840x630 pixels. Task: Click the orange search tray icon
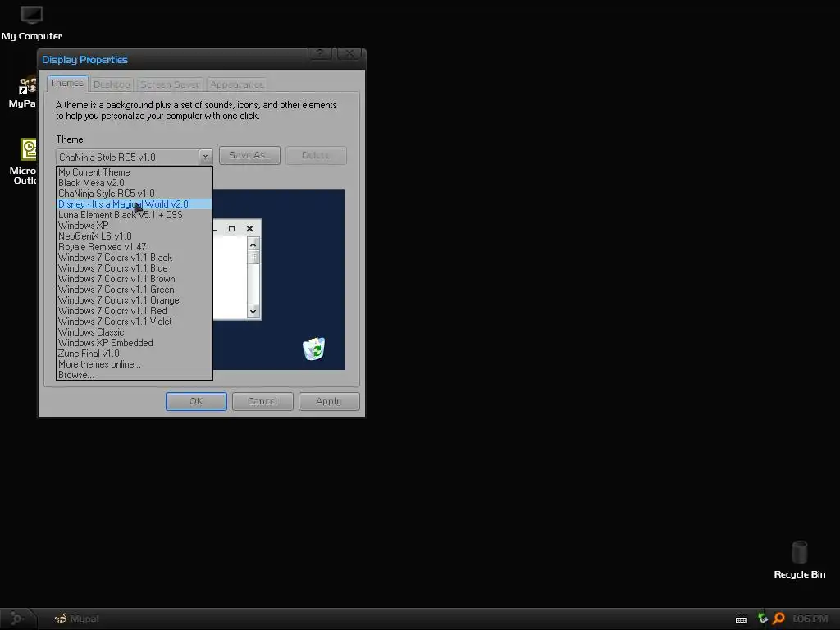(x=778, y=619)
